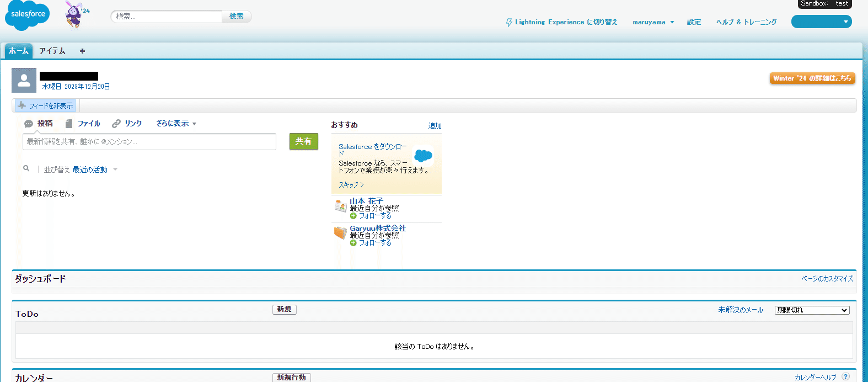Screen dimensions: 868x382
Task: Click the フィードを非表示 toggle button
Action: click(x=45, y=105)
